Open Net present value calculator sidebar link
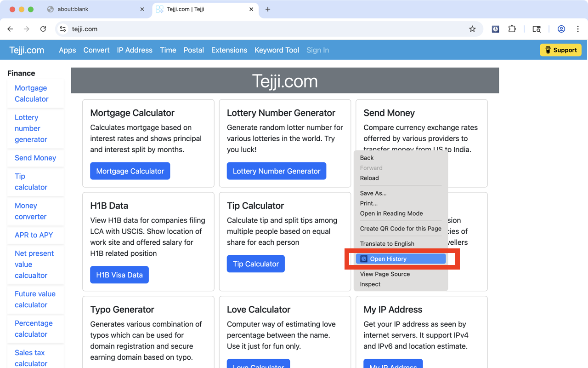The image size is (588, 368). tap(34, 264)
